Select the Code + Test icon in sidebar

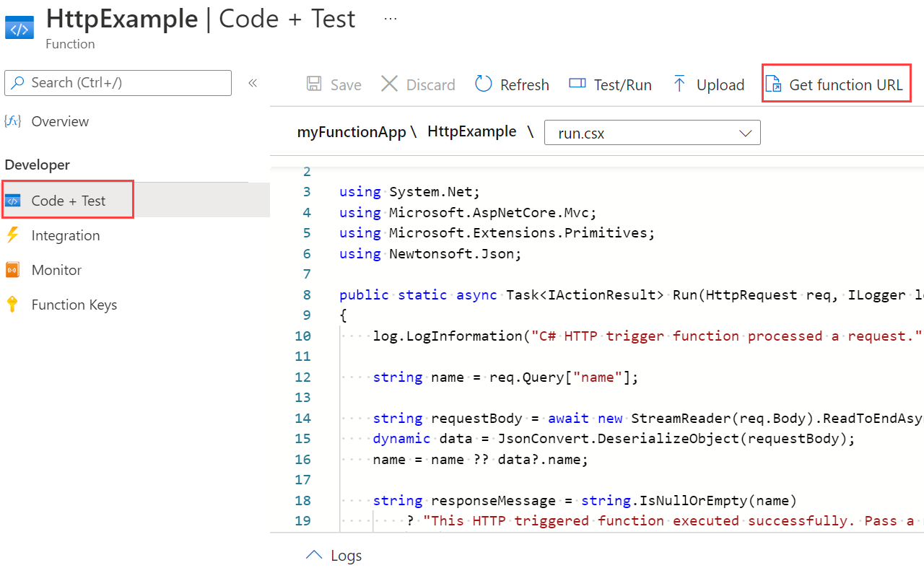(x=13, y=199)
